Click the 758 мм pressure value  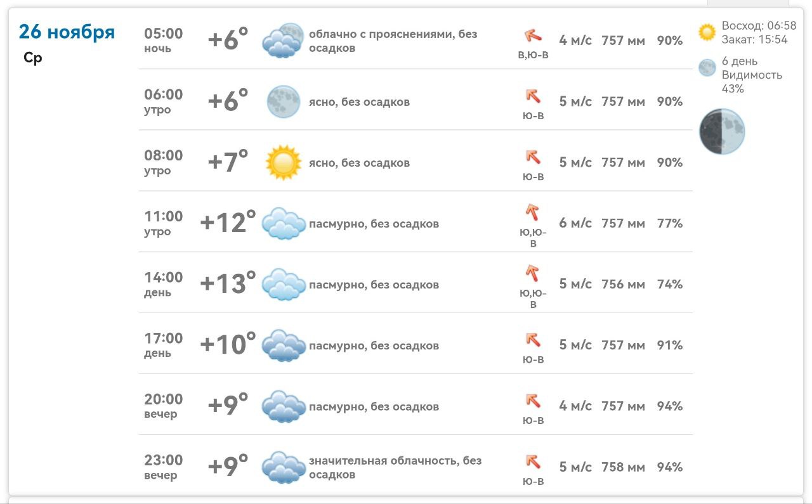tap(623, 467)
